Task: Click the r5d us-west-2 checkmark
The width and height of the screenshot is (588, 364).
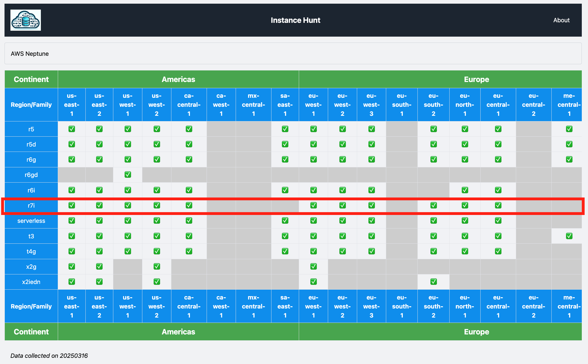Action: point(157,144)
